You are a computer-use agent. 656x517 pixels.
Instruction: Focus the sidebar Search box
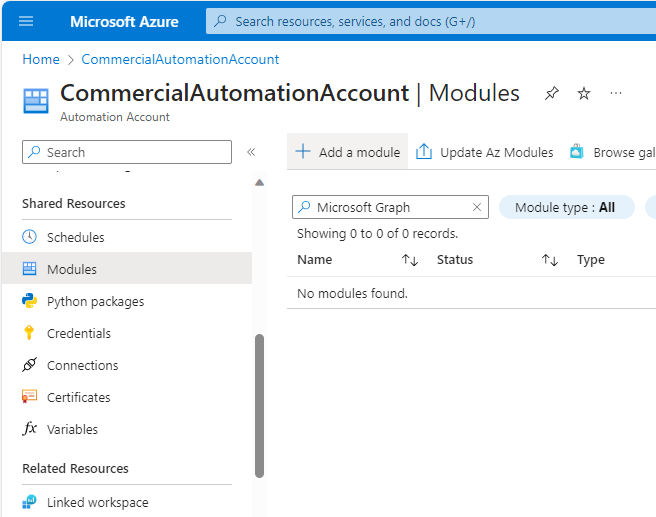pos(127,152)
